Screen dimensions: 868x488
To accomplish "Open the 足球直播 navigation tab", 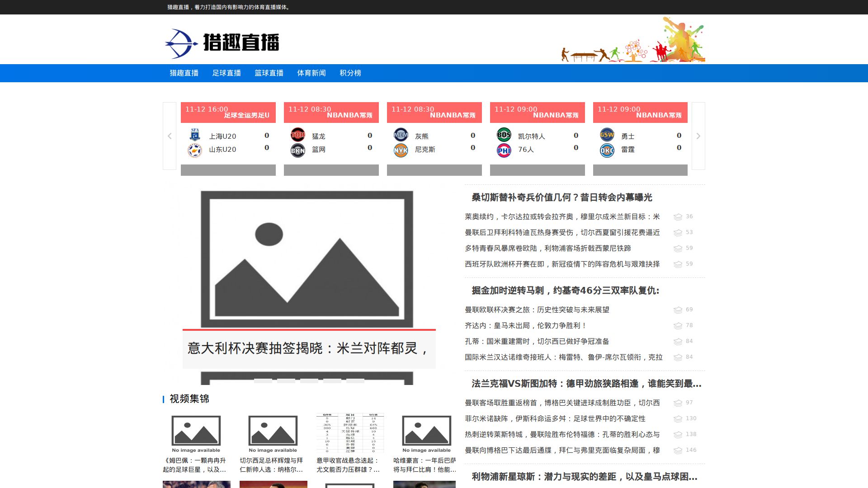I will coord(226,73).
